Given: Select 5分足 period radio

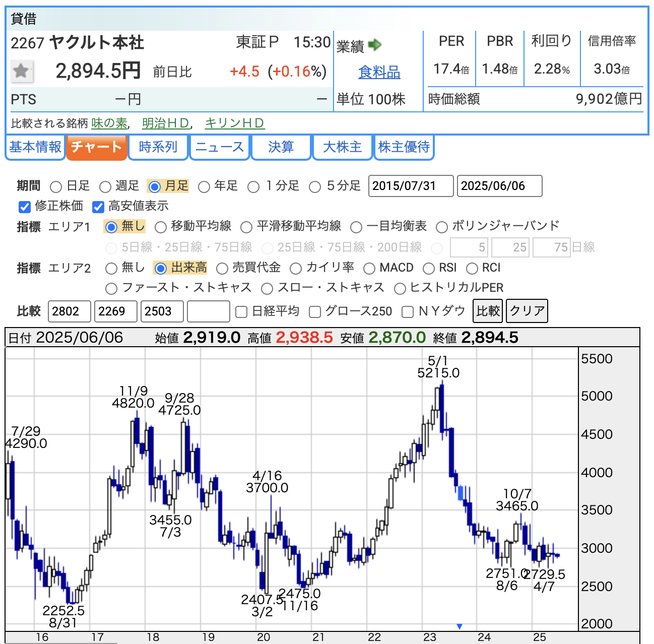Looking at the screenshot, I should (315, 187).
